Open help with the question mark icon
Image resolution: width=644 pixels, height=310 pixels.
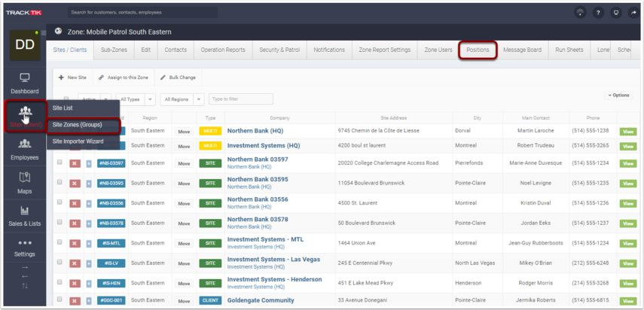click(598, 12)
